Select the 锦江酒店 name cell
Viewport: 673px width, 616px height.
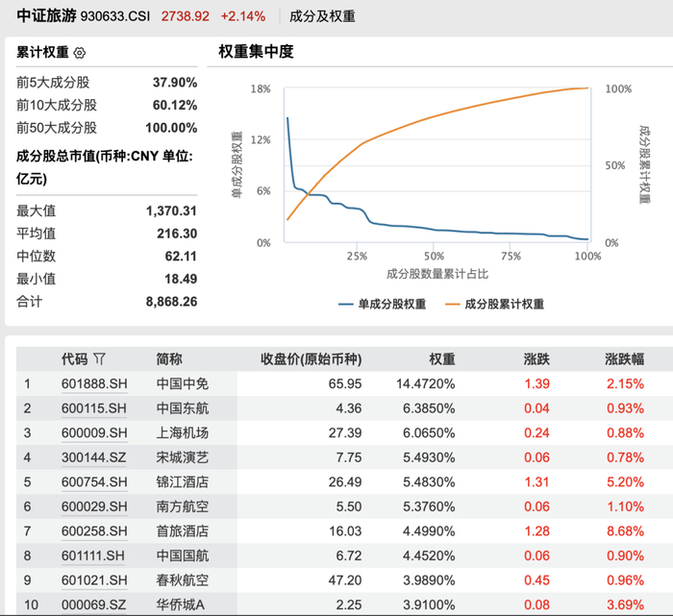pos(183,481)
